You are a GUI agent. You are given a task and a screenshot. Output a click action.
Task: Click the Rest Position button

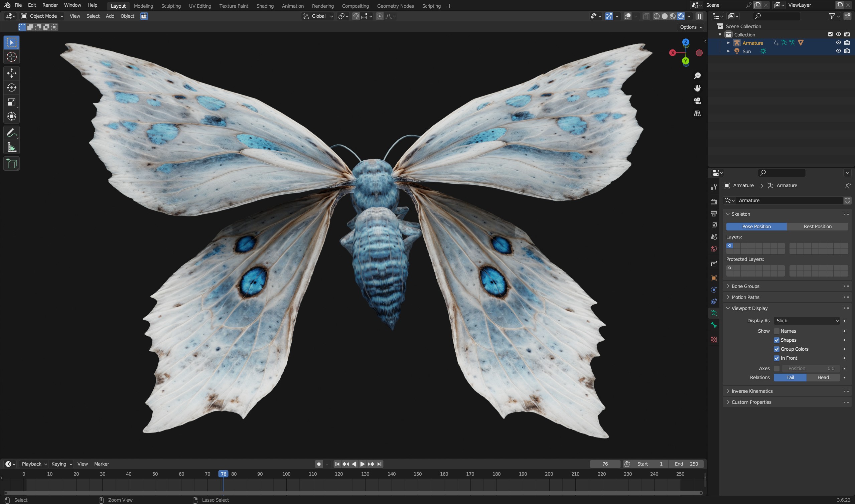click(x=818, y=226)
